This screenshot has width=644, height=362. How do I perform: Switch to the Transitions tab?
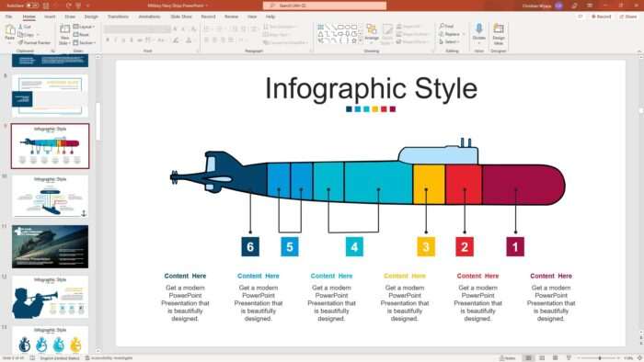point(118,17)
